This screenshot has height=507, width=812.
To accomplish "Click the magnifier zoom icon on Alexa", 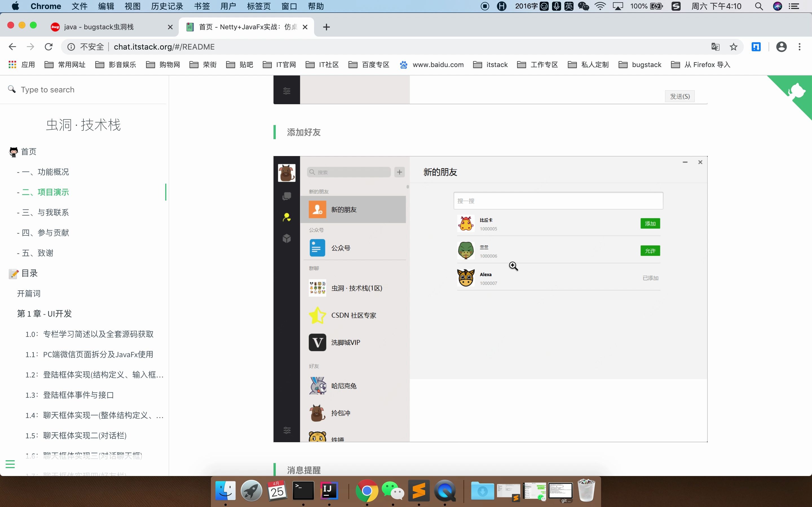I will coord(513,266).
